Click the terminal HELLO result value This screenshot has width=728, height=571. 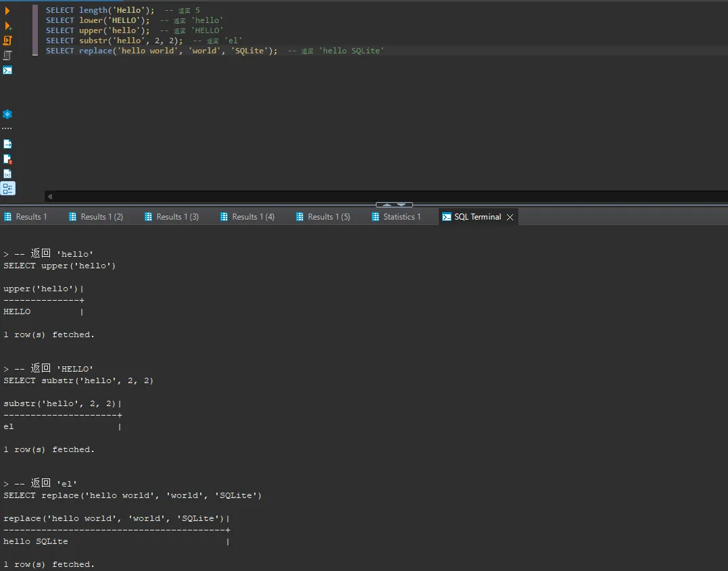tap(17, 312)
